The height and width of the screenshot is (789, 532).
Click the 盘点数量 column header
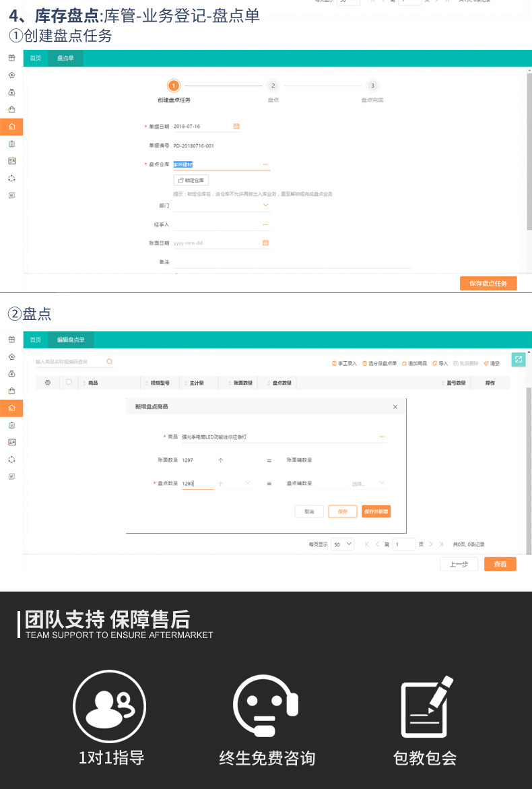click(x=281, y=383)
